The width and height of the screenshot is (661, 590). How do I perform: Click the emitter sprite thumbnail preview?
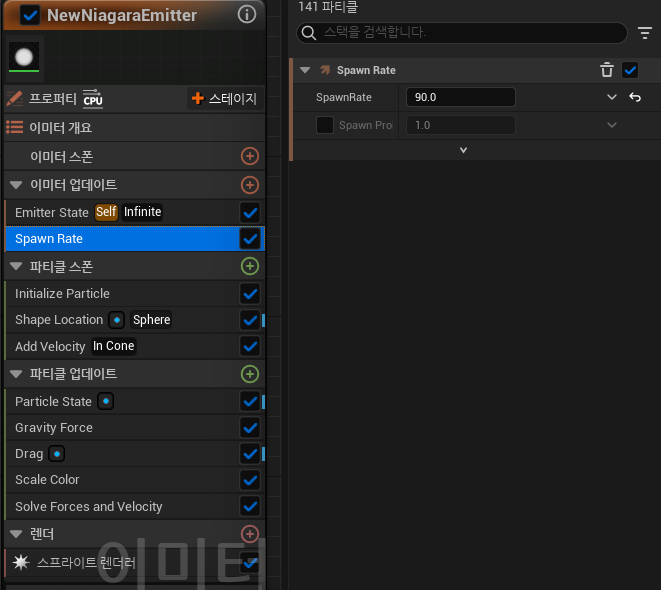pyautogui.click(x=24, y=57)
